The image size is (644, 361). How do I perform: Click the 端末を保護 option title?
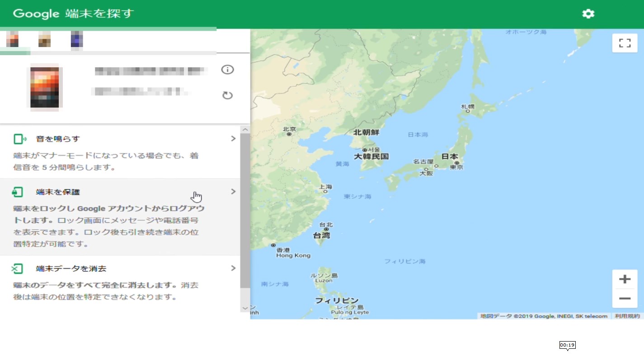pos(58,192)
